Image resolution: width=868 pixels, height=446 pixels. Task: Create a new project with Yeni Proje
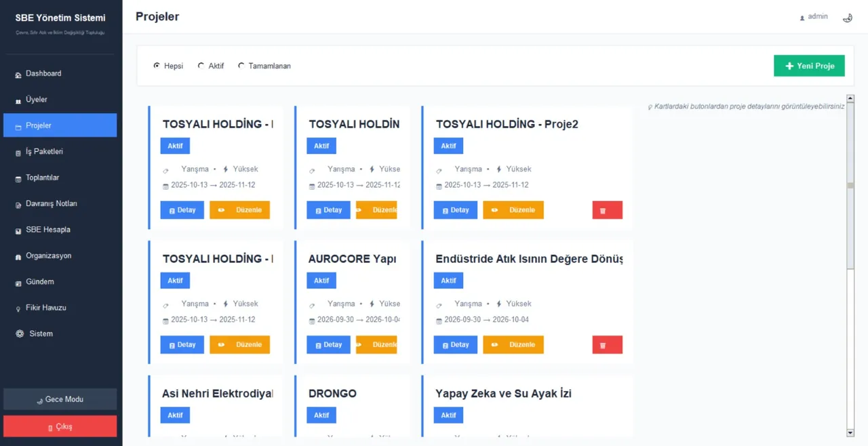(x=809, y=66)
